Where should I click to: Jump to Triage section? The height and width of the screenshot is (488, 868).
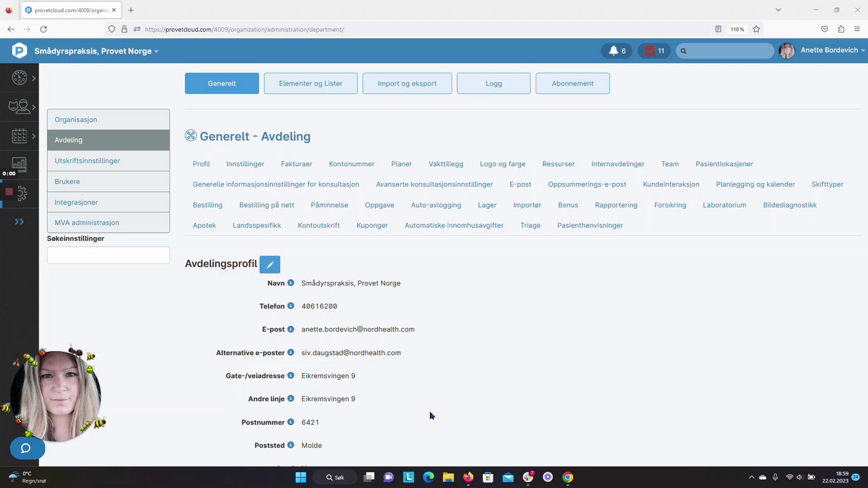[x=530, y=225]
